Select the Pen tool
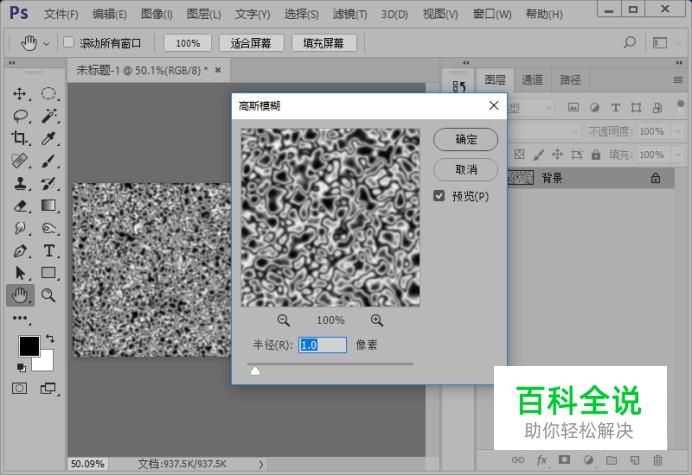 (20, 251)
